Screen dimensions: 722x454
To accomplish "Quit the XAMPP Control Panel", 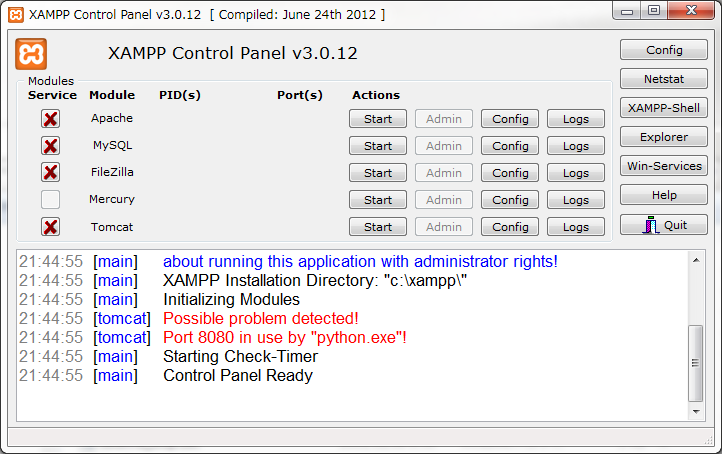I will (x=664, y=225).
